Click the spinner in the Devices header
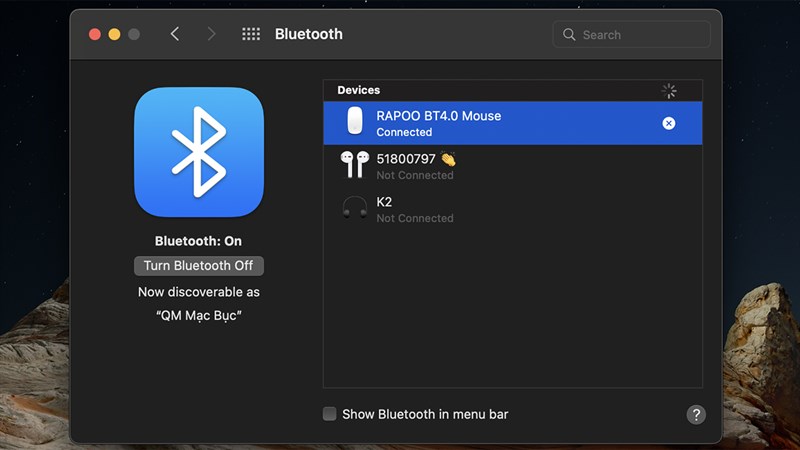This screenshot has width=800, height=450. click(x=669, y=91)
